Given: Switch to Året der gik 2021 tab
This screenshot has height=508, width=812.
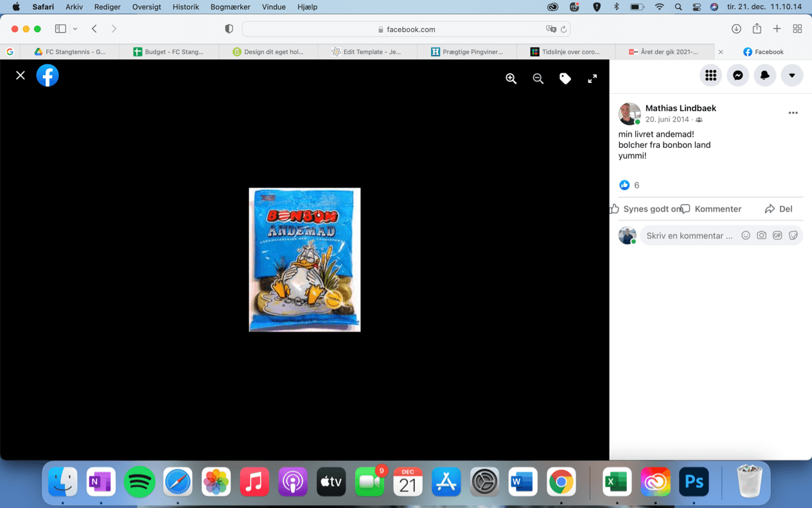Looking at the screenshot, I should coord(664,51).
